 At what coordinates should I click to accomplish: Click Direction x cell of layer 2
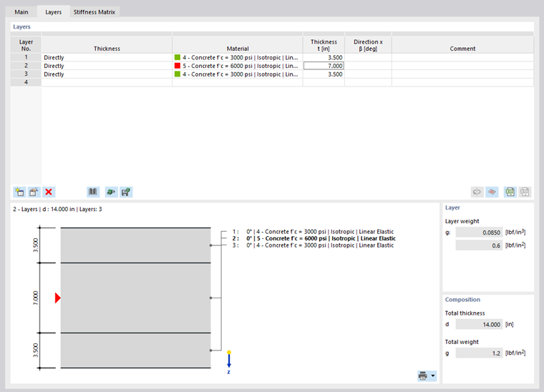pyautogui.click(x=368, y=66)
